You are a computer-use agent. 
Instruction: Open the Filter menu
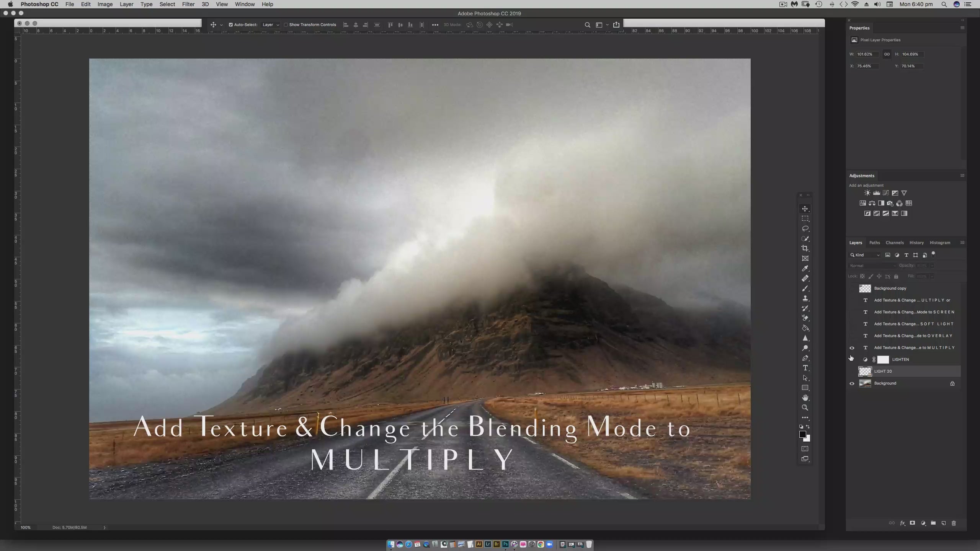188,4
